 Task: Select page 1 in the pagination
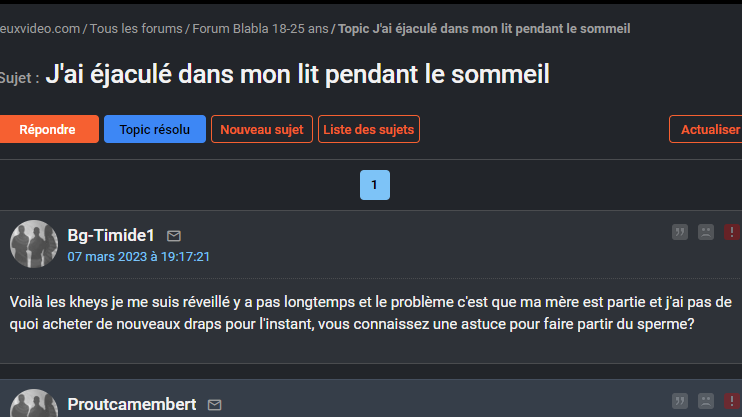point(375,185)
